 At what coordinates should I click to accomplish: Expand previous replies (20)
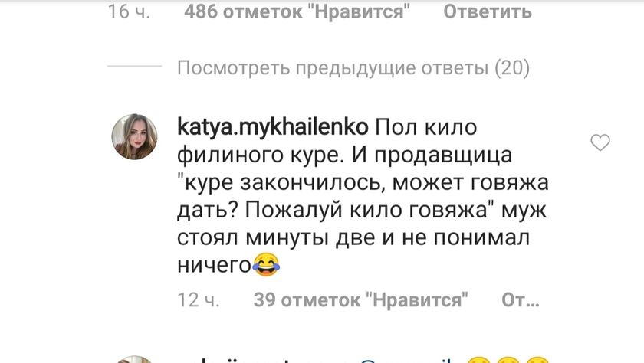pyautogui.click(x=353, y=67)
